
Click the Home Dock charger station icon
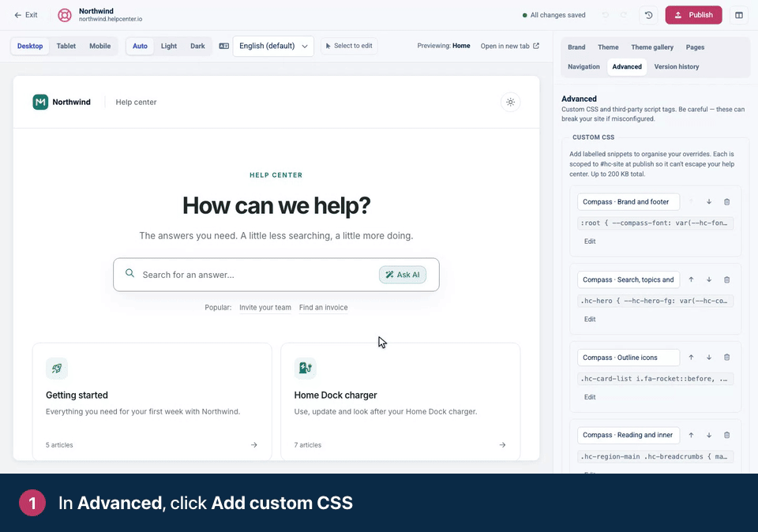tap(305, 368)
